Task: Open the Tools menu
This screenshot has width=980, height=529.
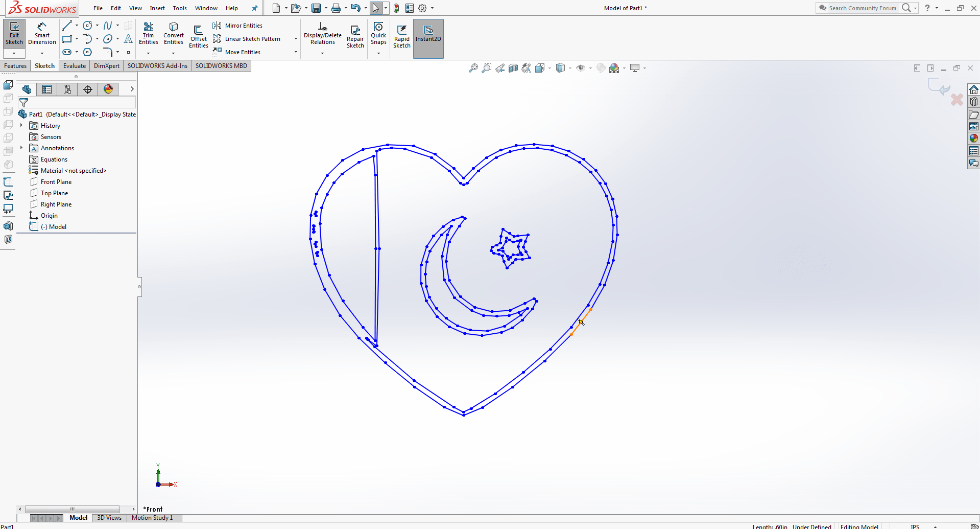Action: (180, 8)
